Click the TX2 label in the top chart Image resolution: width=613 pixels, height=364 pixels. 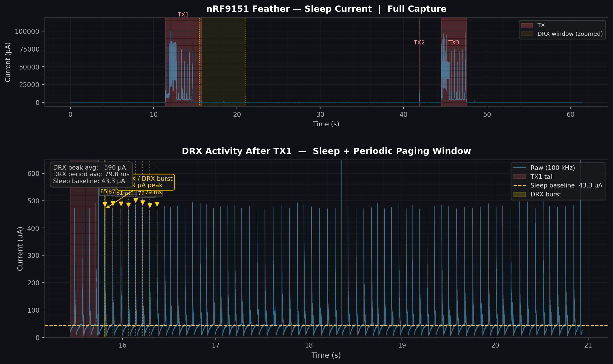[419, 42]
